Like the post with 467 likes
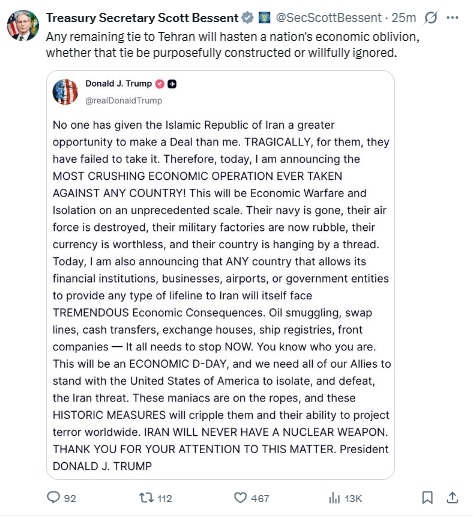Image resolution: width=474 pixels, height=517 pixels. (251, 498)
